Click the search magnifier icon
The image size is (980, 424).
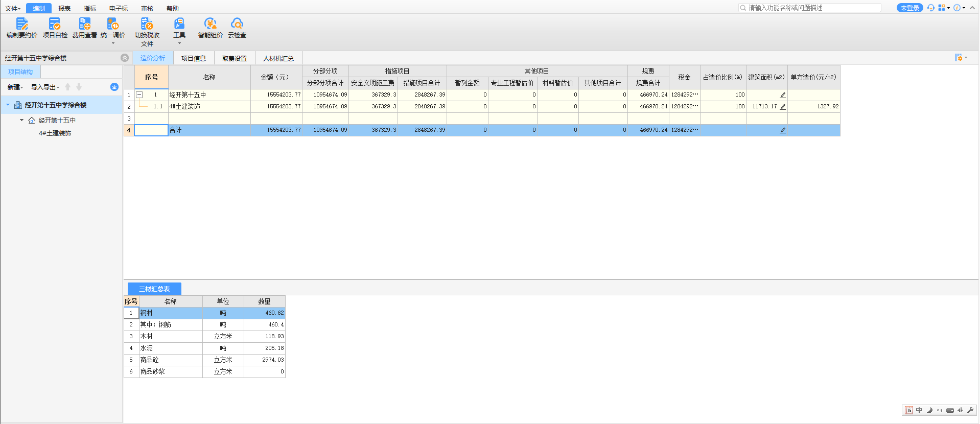click(743, 8)
